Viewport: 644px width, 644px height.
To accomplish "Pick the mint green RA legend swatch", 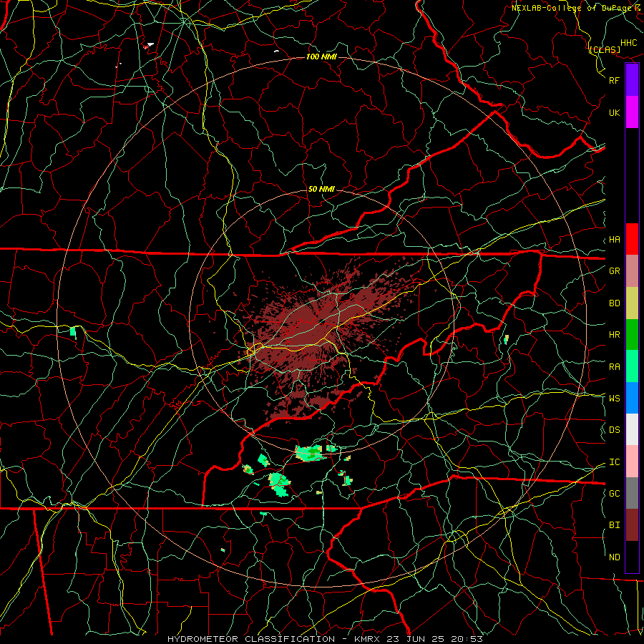I will [632, 366].
